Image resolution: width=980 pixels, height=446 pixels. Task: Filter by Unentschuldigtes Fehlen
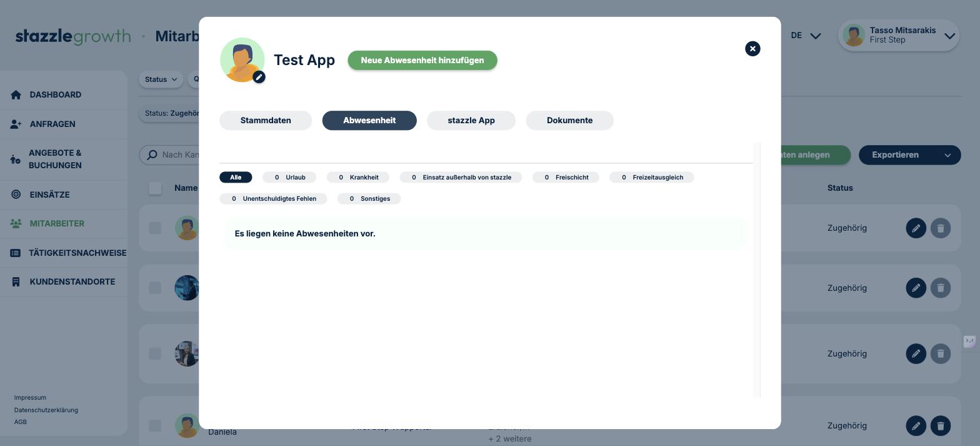click(x=273, y=199)
